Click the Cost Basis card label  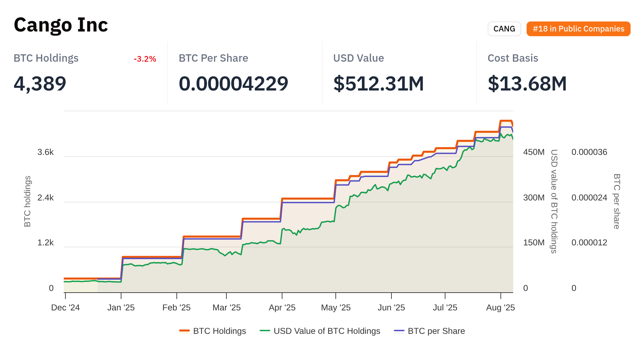(x=513, y=58)
